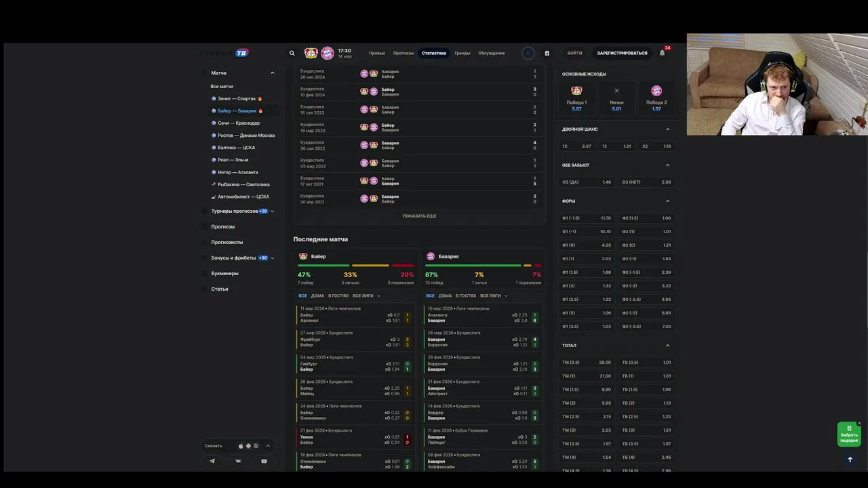Viewport: 868px width, 488px height.
Task: Switch to the Обсуждение tab
Action: click(491, 53)
